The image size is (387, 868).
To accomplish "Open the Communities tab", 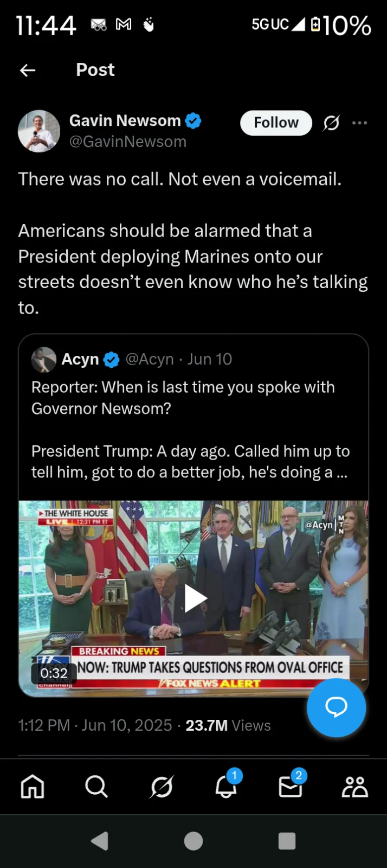I will [x=354, y=787].
